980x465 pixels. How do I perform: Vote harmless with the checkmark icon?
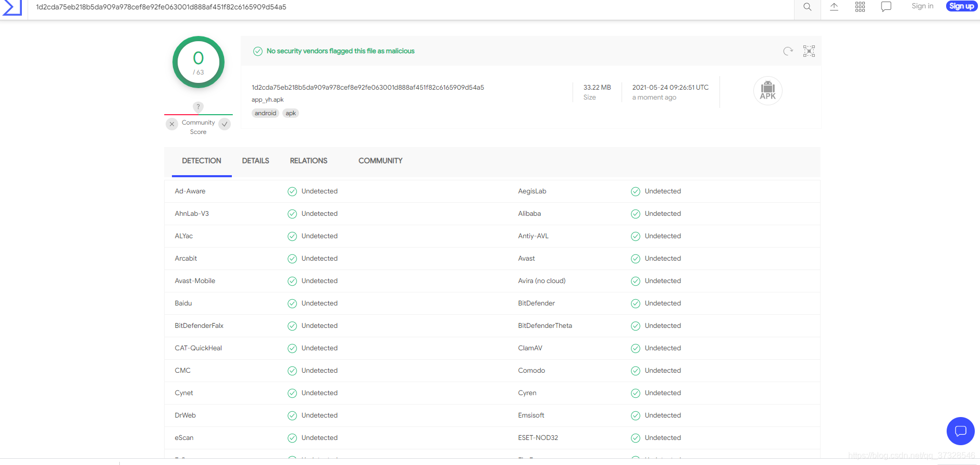[x=225, y=124]
